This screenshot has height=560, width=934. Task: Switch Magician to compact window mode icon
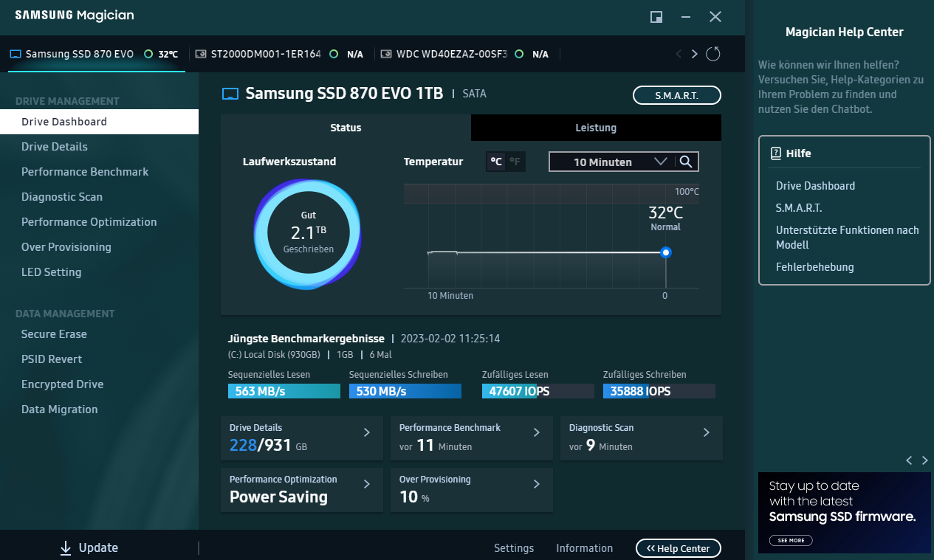(x=656, y=17)
